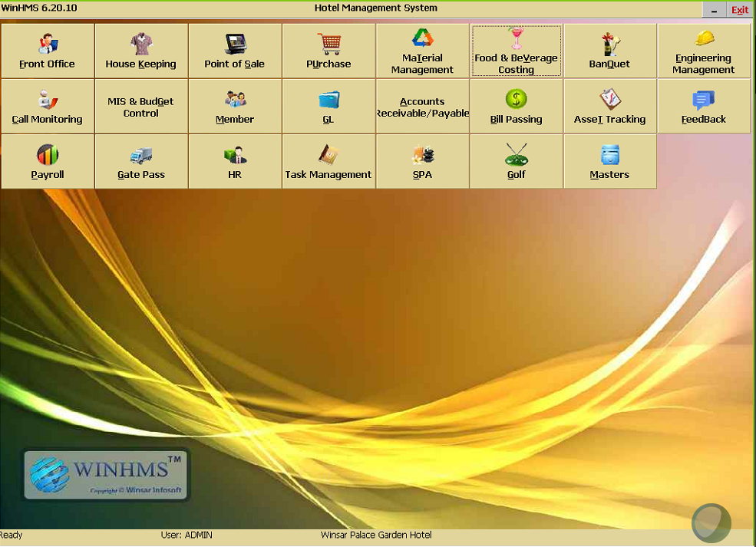Viewport: 756px width, 547px height.
Task: Launch the Banquet module
Action: 609,51
